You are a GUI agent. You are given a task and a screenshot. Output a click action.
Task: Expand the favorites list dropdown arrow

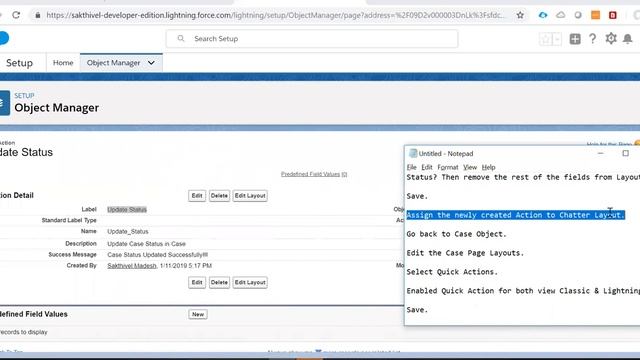pos(557,39)
